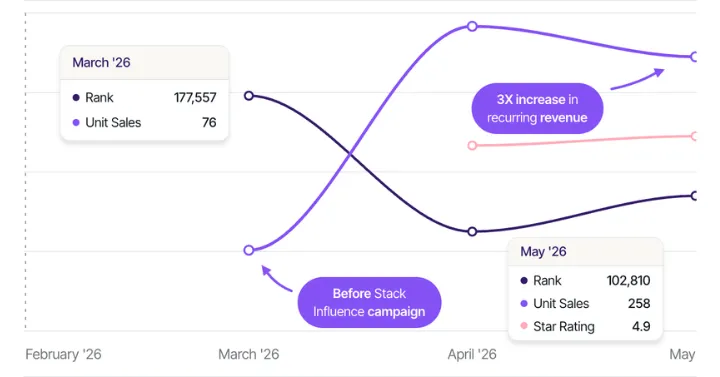This screenshot has width=720, height=377.
Task: Click the Star Rating value 4.9
Action: pos(641,326)
